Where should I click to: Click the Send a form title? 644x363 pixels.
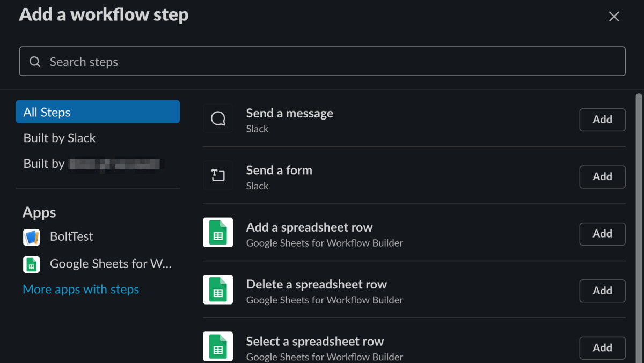click(279, 170)
